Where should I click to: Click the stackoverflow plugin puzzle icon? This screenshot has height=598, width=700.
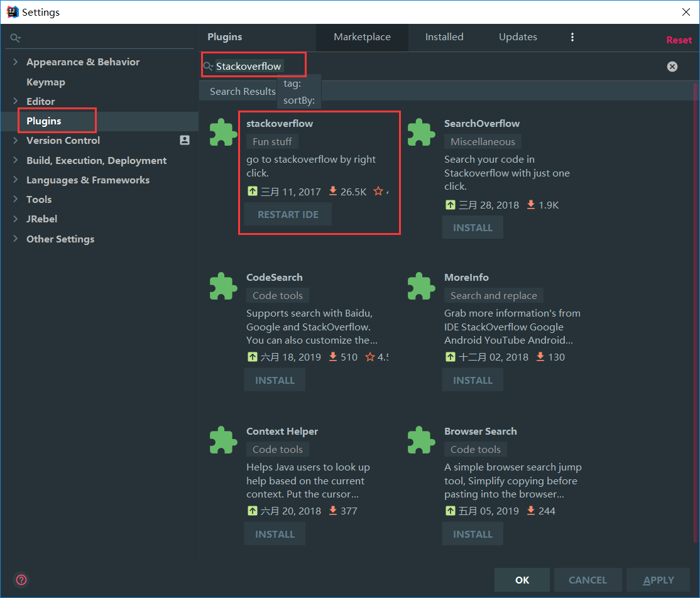223,133
